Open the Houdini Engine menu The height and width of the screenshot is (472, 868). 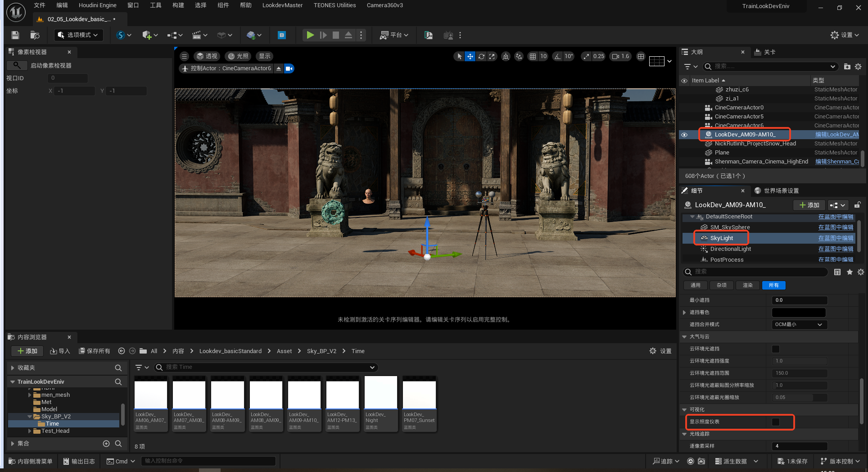coord(97,5)
